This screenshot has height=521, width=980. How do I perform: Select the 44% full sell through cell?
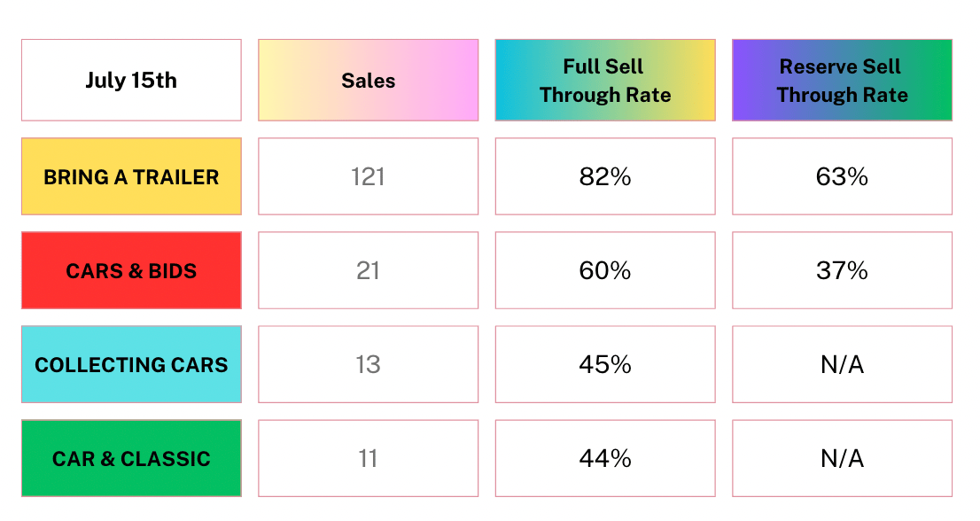point(605,458)
